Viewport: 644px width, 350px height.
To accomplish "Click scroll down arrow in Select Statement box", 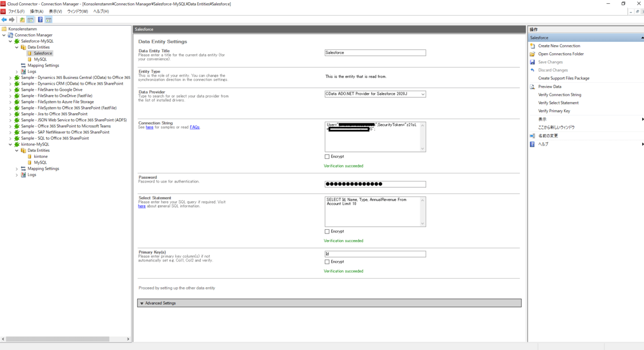I will tap(422, 223).
